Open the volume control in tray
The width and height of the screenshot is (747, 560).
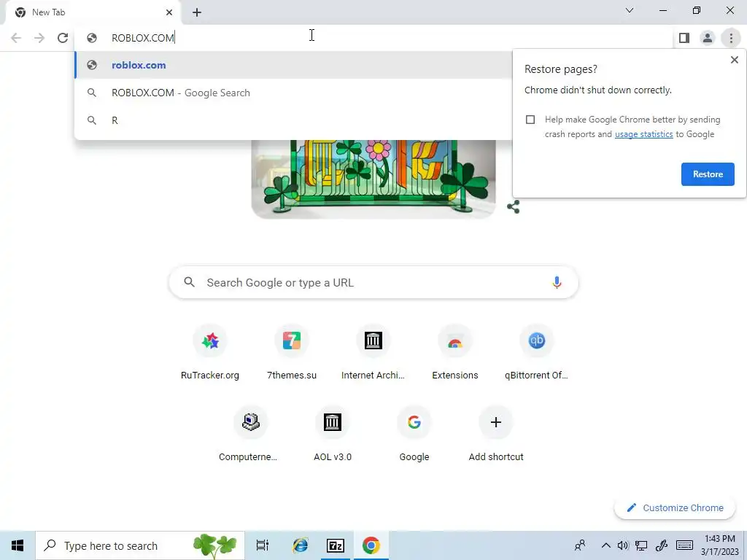623,545
